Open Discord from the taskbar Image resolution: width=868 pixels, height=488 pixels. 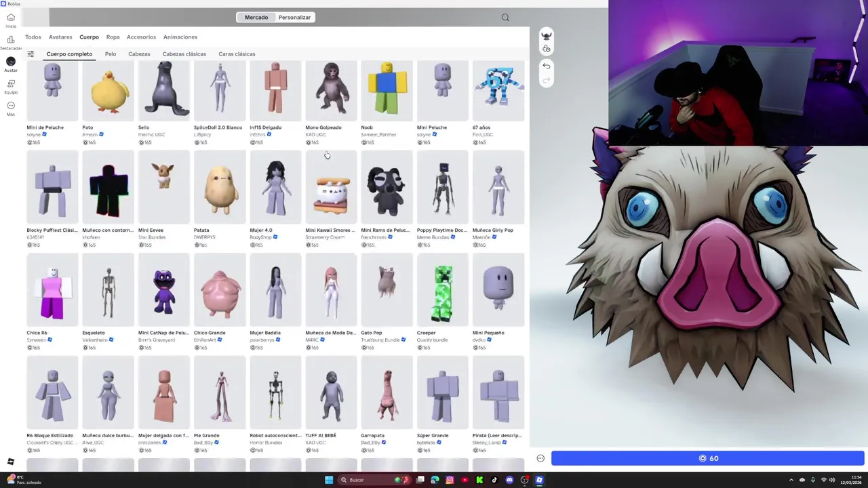pos(509,480)
